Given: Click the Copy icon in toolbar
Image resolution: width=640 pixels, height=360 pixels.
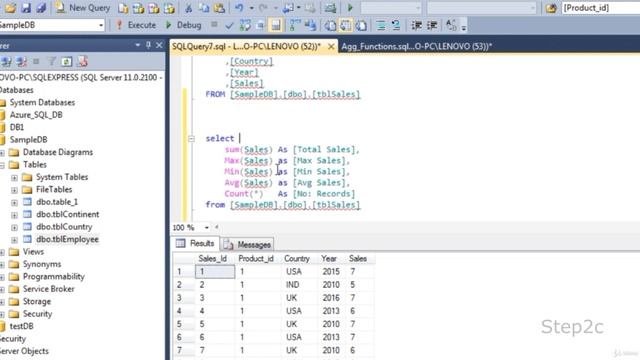Looking at the screenshot, I should [204, 8].
